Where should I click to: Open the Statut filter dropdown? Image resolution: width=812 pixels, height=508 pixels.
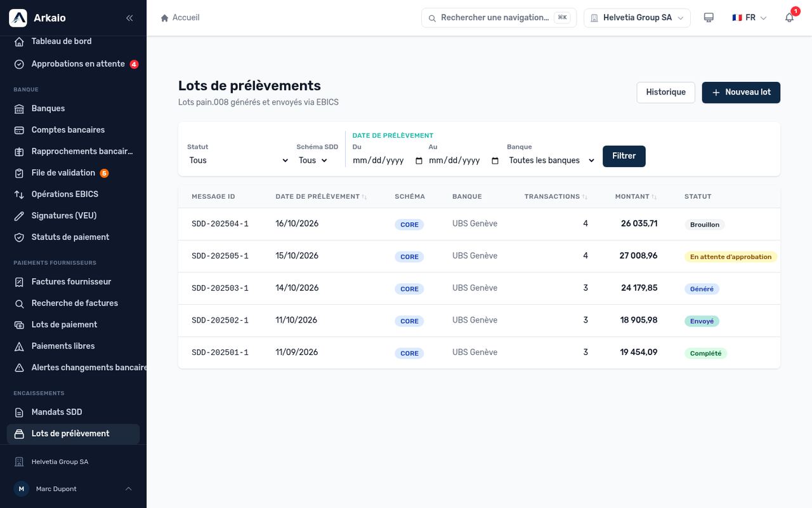(239, 161)
